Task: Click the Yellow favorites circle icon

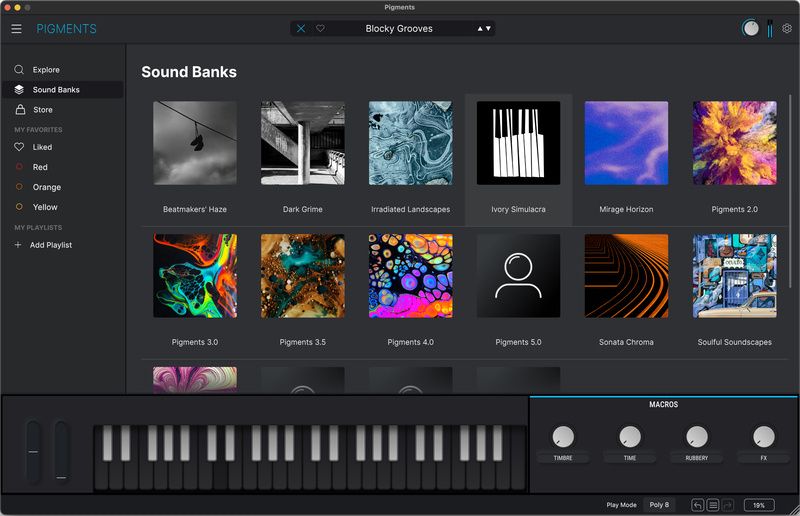Action: [x=19, y=207]
